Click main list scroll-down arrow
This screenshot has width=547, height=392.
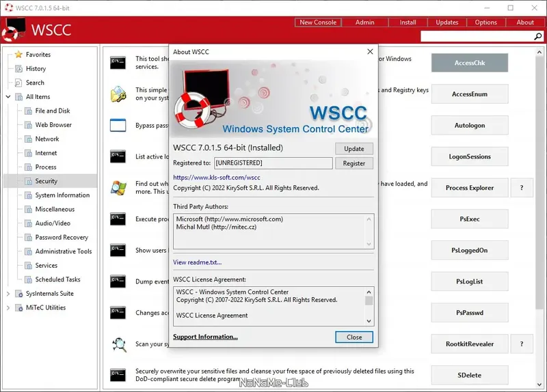pyautogui.click(x=539, y=384)
